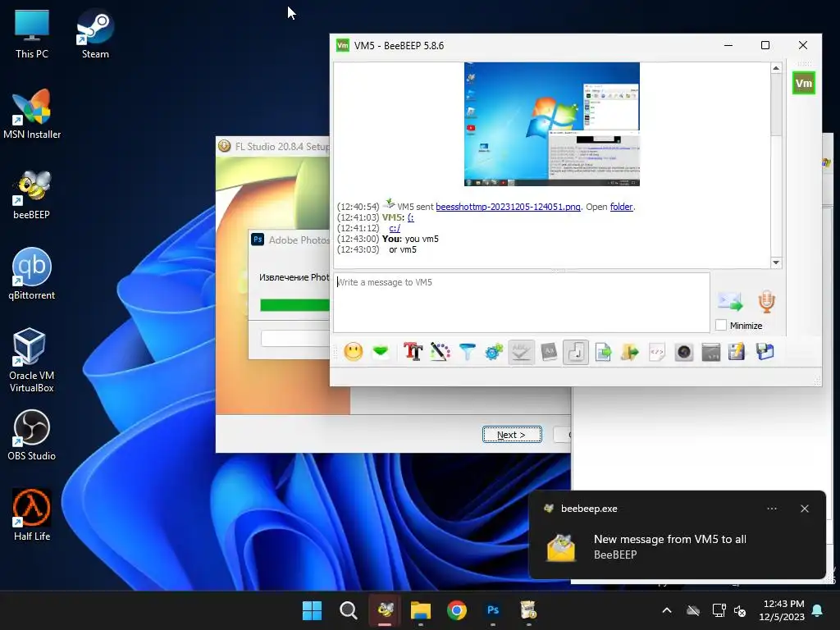Open chat settings gear icon
This screenshot has width=840, height=630.
pos(494,352)
